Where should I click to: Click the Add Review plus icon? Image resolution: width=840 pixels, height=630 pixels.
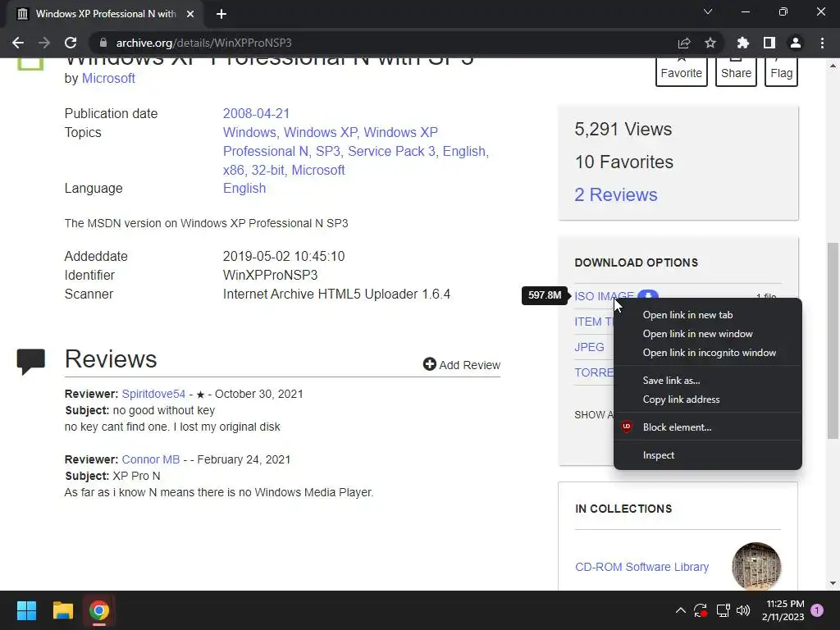click(x=429, y=364)
